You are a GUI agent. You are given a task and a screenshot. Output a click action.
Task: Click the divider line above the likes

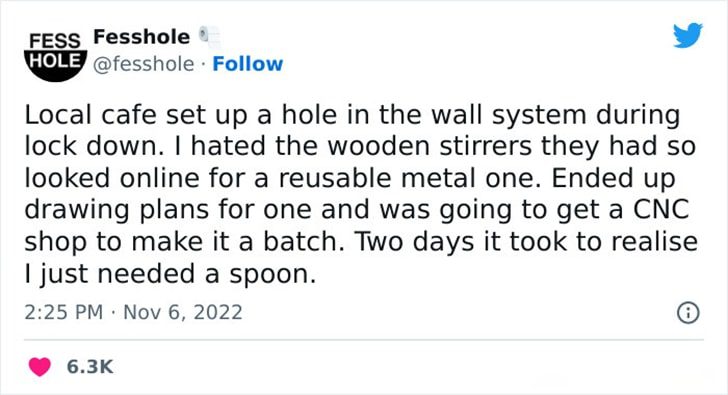[x=364, y=340]
